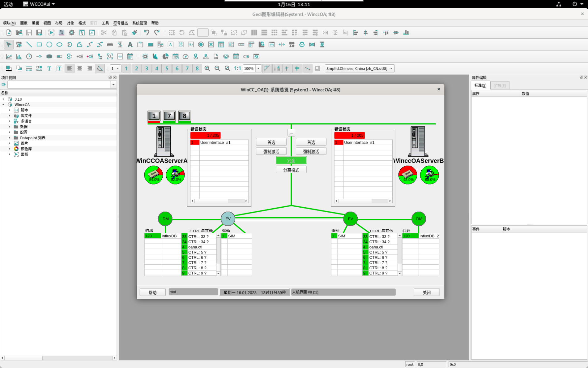Choose the arrow selection pointer tool
The width and height of the screenshot is (588, 368).
pyautogui.click(x=9, y=45)
